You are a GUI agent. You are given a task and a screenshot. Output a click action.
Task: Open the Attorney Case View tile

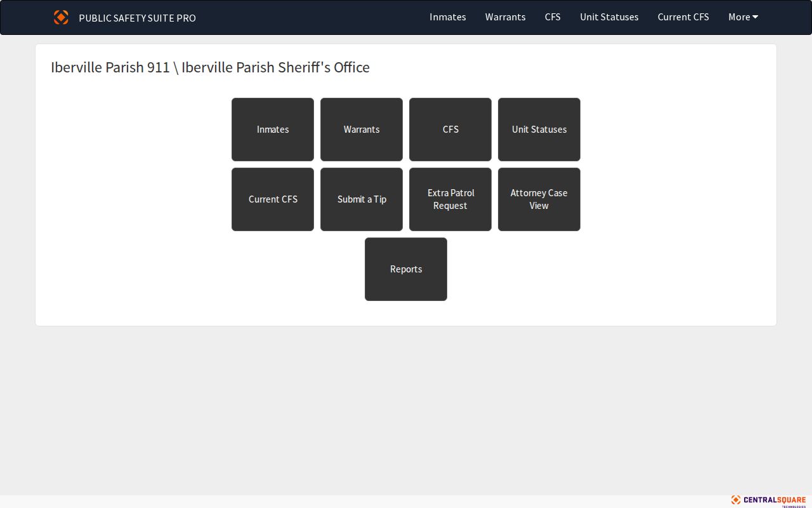[539, 199]
